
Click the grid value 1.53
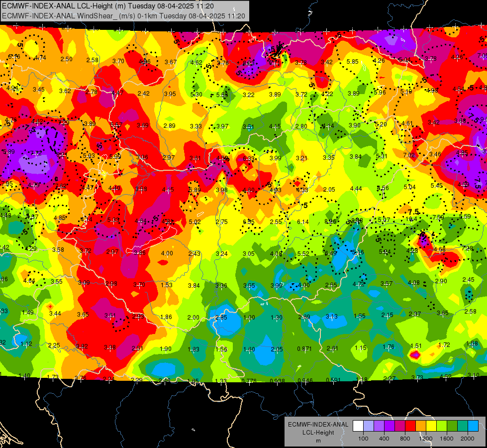(x=167, y=285)
